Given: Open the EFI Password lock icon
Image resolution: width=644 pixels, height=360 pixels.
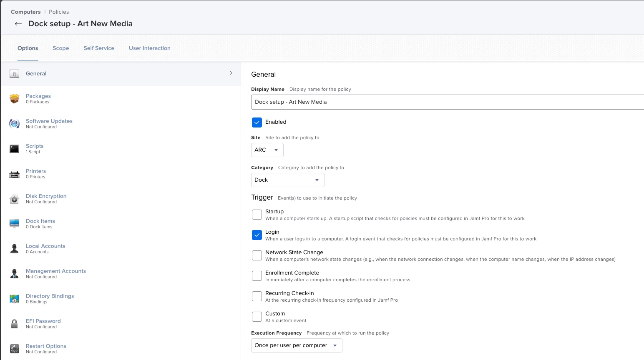Looking at the screenshot, I should pos(15,324).
